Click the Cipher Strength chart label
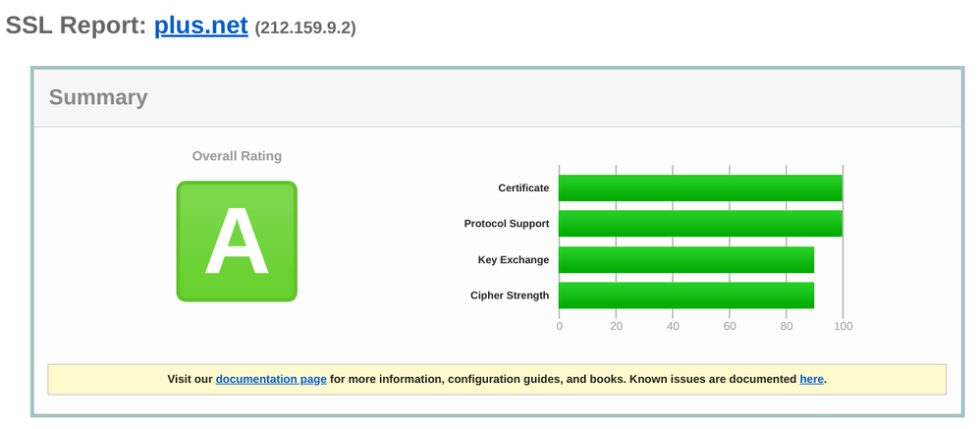The width and height of the screenshot is (980, 429). (510, 295)
